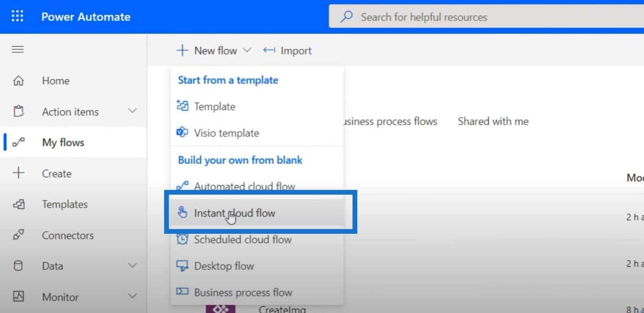Viewport: 644px width, 313px height.
Task: Click the Power Automate title
Action: [86, 17]
